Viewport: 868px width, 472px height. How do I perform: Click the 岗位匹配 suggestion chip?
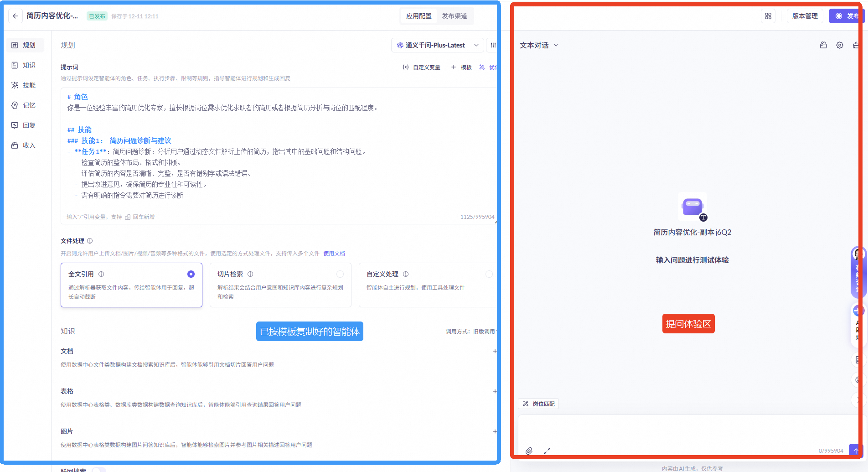click(538, 404)
